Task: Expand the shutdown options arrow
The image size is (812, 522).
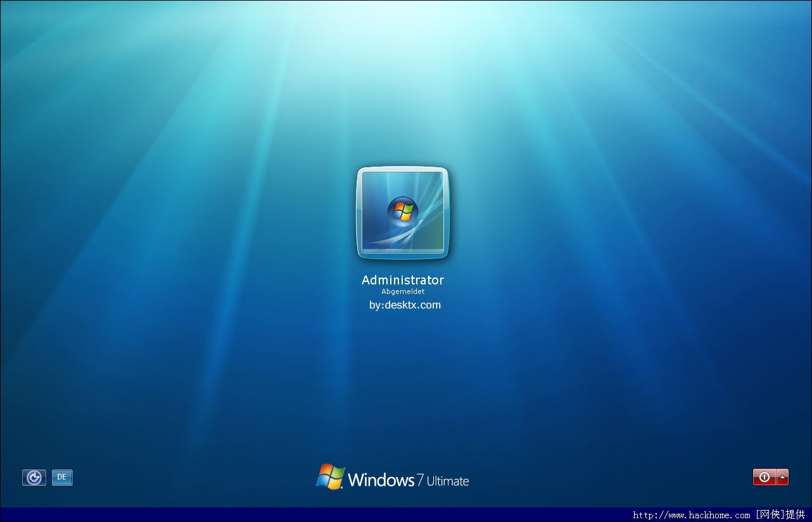Action: pos(783,478)
